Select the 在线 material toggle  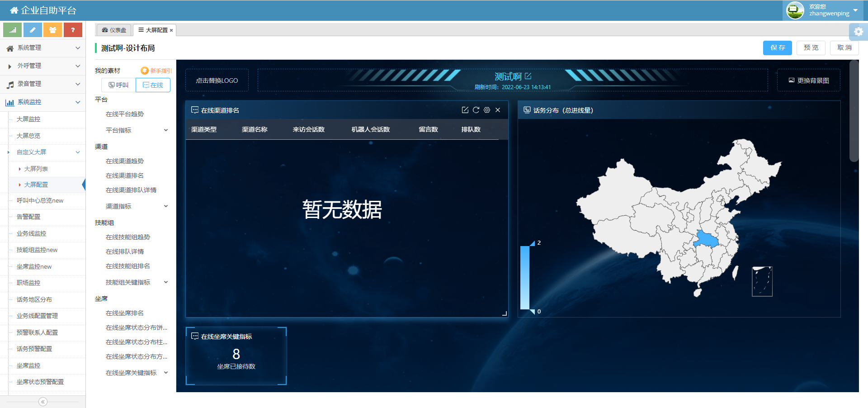[153, 85]
